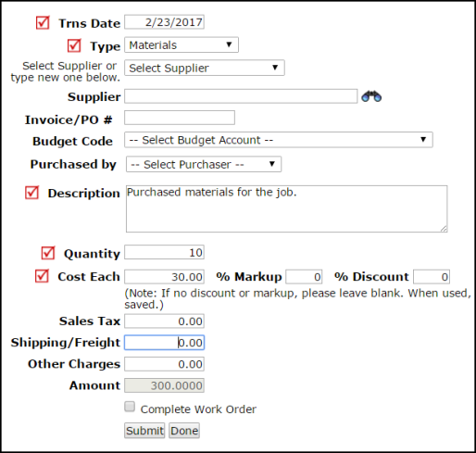Submit the transaction form

[x=144, y=431]
